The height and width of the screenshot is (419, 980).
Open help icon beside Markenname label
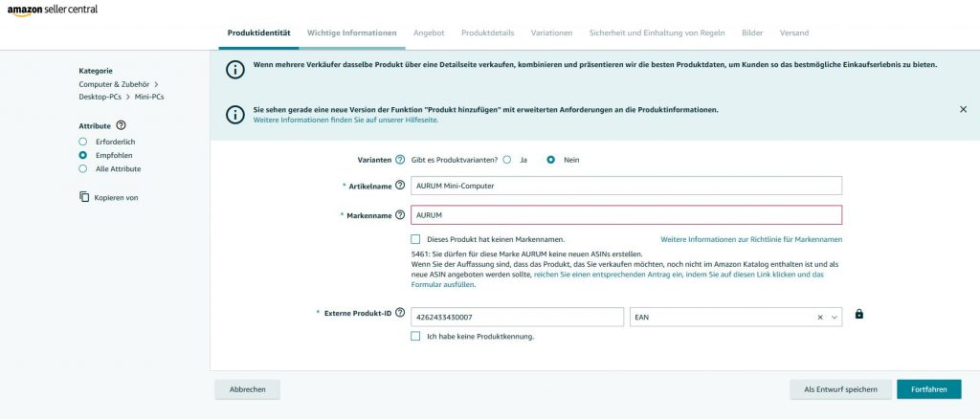pyautogui.click(x=400, y=215)
